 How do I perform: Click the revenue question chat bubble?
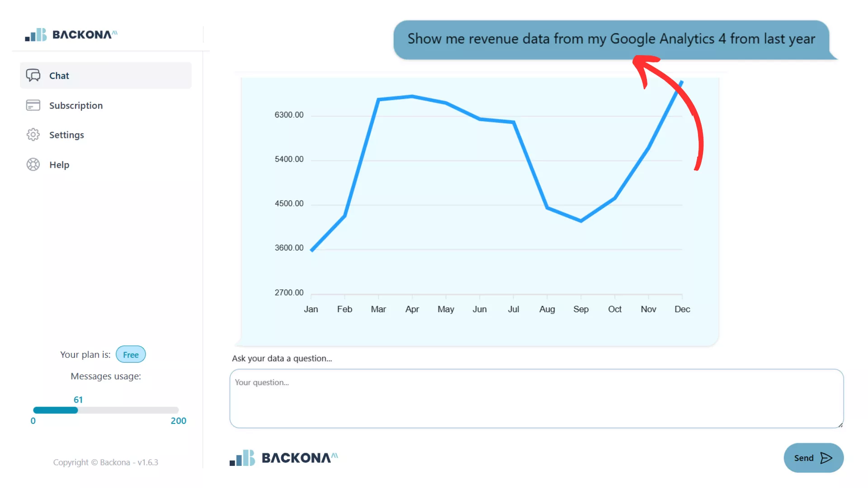pos(611,39)
